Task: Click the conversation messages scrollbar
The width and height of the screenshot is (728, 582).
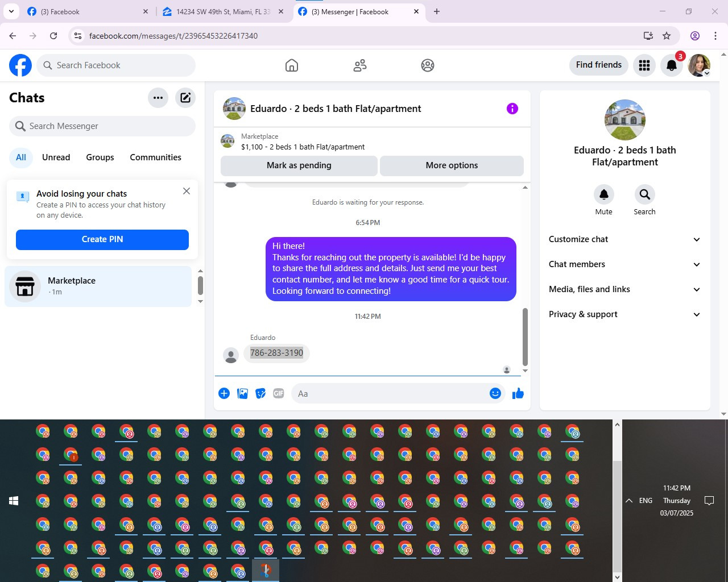Action: tap(525, 336)
